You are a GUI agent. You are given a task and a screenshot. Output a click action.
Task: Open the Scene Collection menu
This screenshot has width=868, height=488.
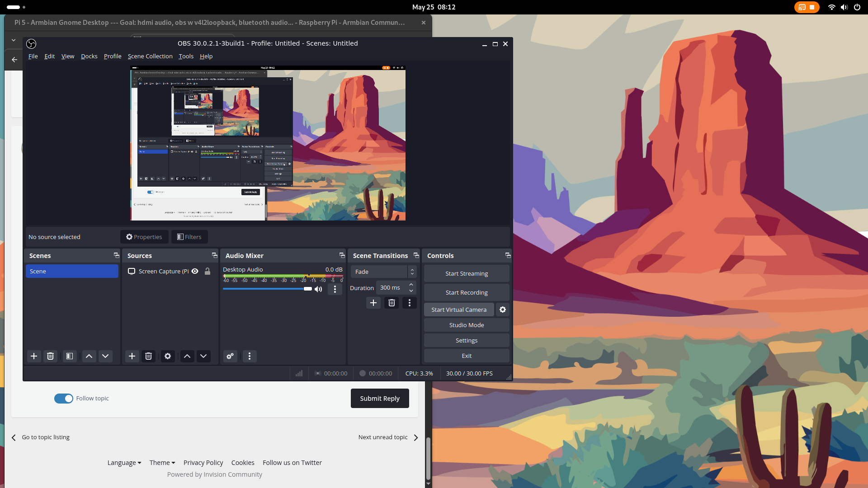click(x=150, y=56)
